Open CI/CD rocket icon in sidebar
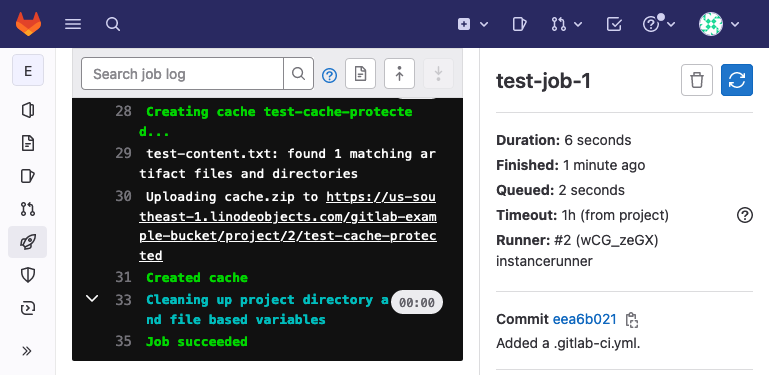 click(27, 242)
